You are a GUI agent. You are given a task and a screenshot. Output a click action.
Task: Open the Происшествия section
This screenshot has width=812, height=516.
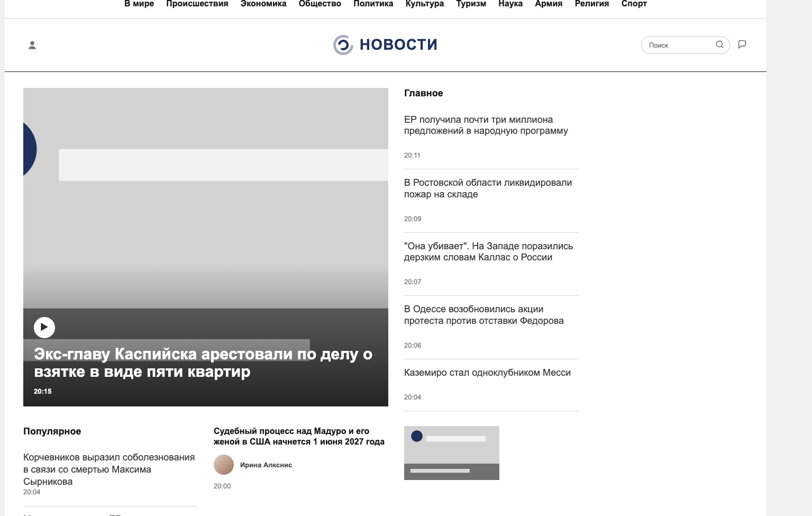pyautogui.click(x=197, y=4)
